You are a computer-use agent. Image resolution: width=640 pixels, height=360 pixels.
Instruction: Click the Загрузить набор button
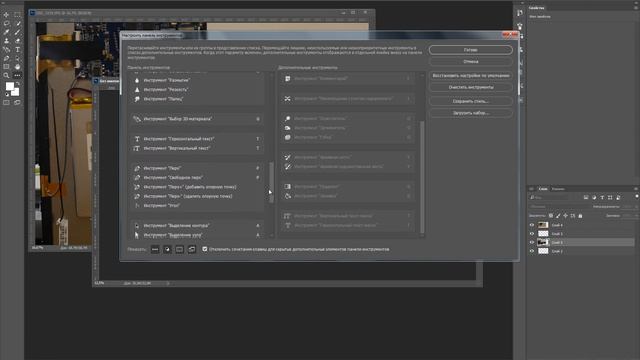[471, 113]
